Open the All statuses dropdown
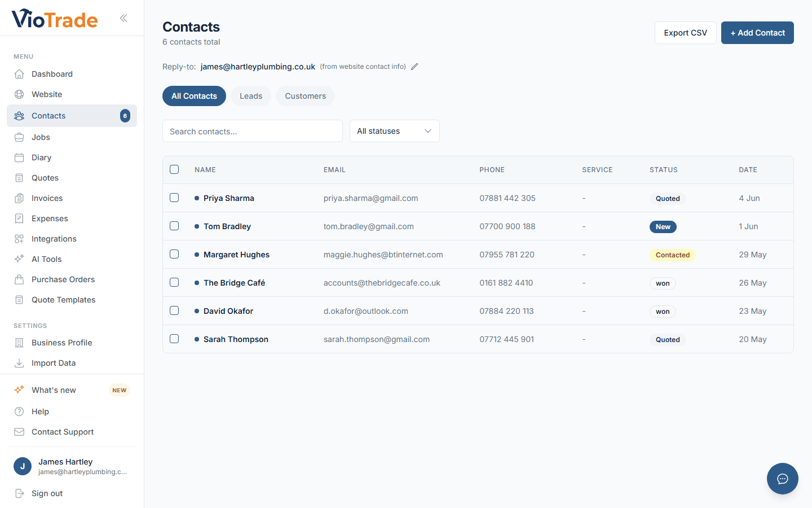This screenshot has height=508, width=812. [x=395, y=131]
